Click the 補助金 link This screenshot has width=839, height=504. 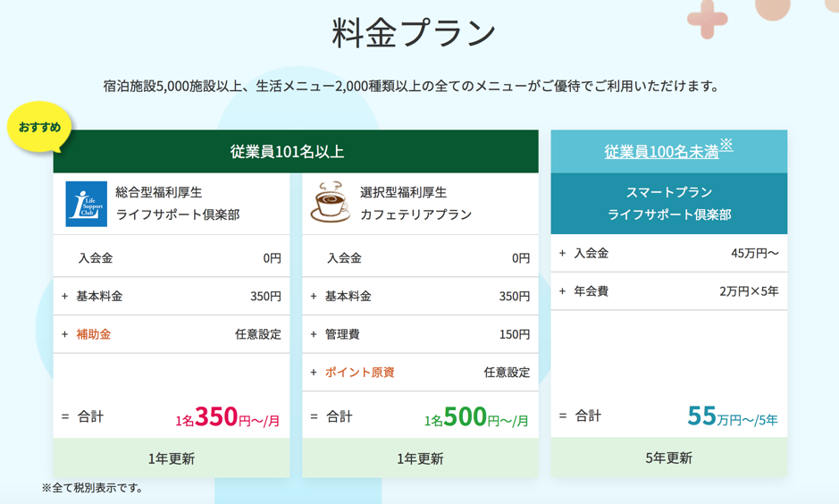[94, 334]
